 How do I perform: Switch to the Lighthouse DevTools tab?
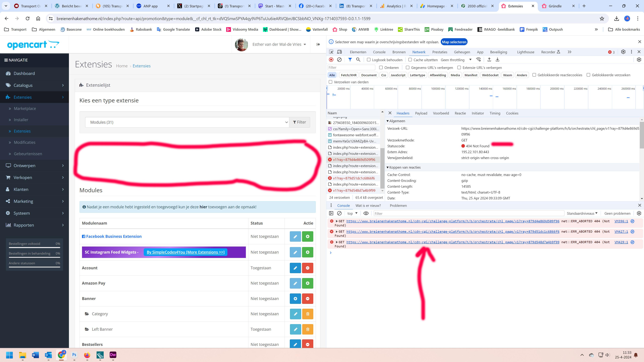pyautogui.click(x=525, y=52)
